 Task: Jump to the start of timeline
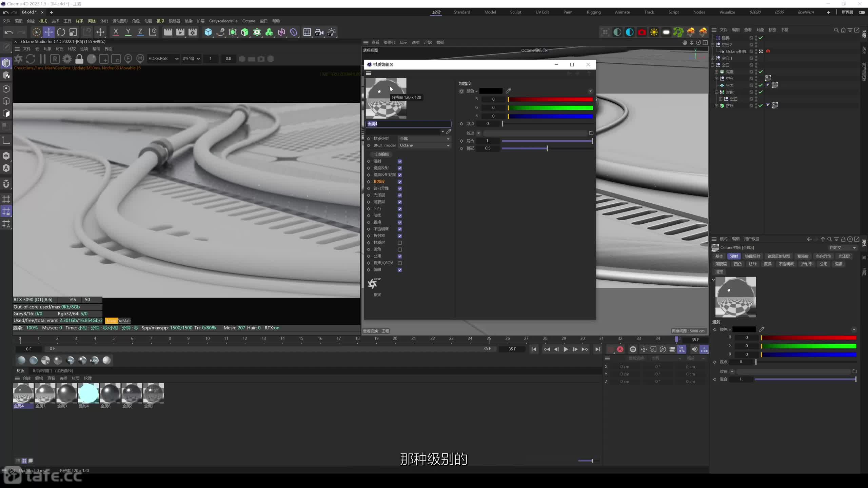point(534,349)
